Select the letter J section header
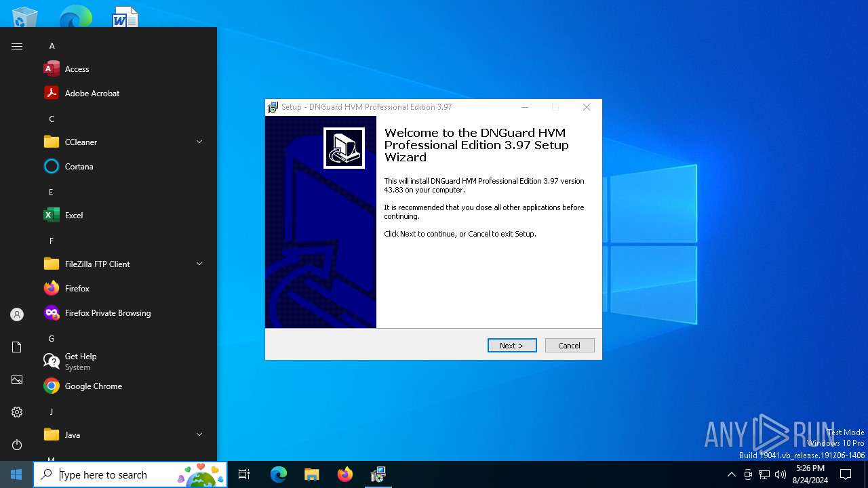The height and width of the screenshot is (488, 868). click(x=51, y=412)
